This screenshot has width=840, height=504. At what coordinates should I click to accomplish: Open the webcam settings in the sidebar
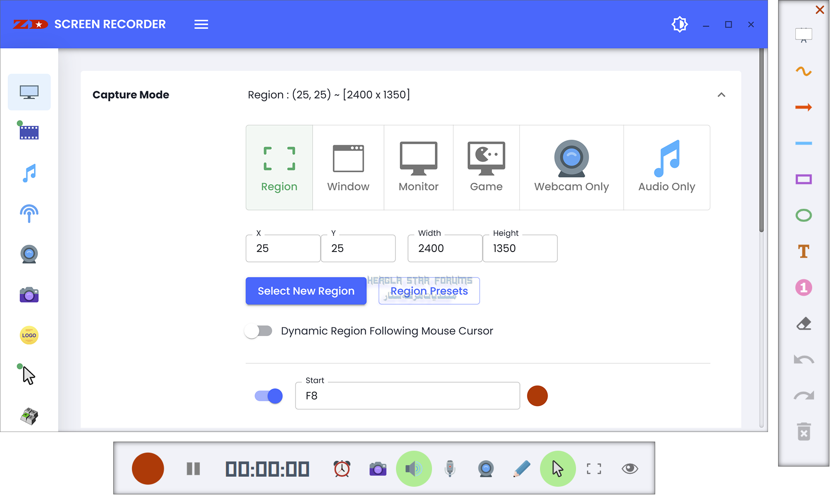(x=29, y=254)
